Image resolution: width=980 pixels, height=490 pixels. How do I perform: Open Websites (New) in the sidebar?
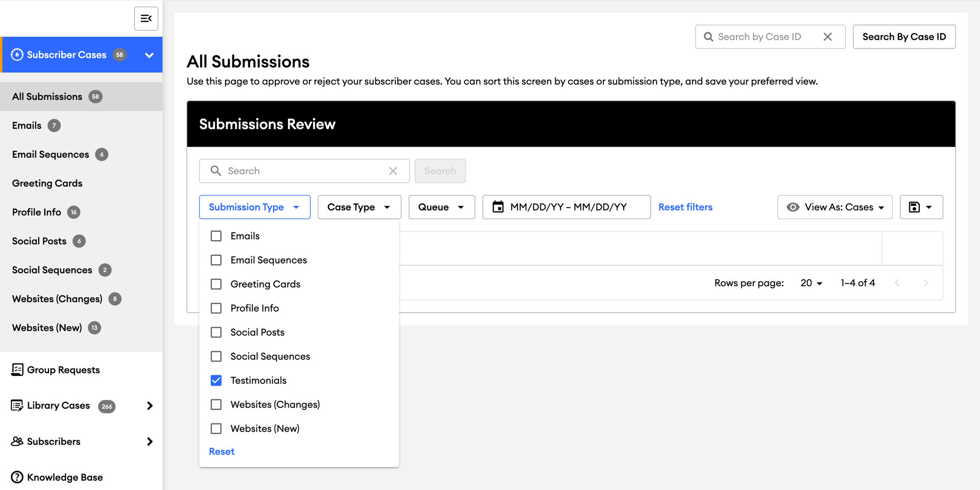pyautogui.click(x=81, y=328)
